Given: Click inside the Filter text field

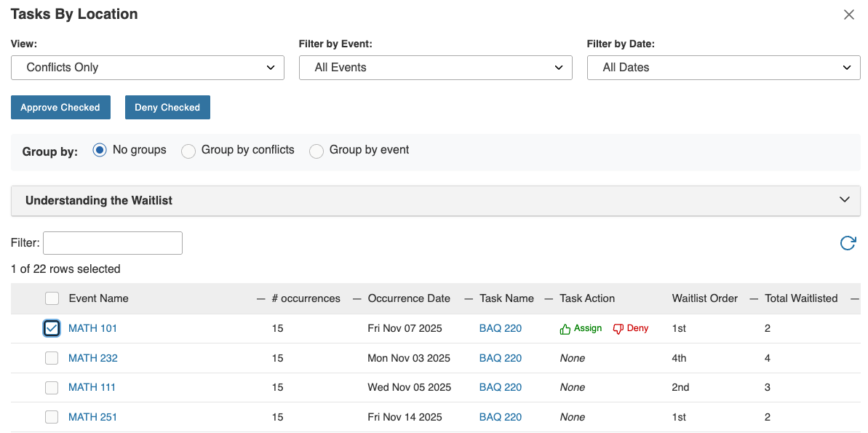Looking at the screenshot, I should pyautogui.click(x=112, y=242).
